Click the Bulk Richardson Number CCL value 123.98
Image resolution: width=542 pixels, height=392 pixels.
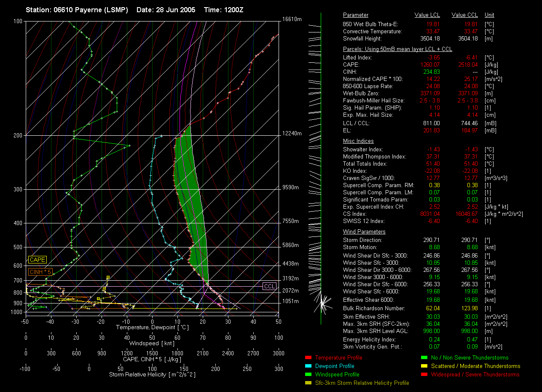[x=469, y=309]
